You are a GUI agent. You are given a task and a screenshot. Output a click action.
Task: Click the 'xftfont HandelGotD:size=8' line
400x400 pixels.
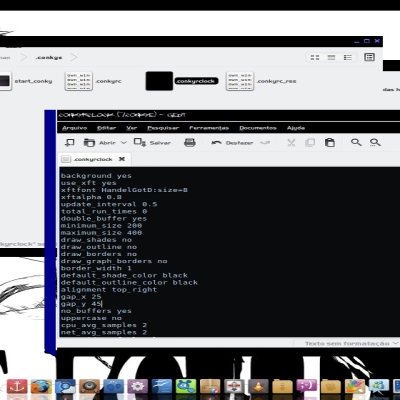click(x=124, y=190)
